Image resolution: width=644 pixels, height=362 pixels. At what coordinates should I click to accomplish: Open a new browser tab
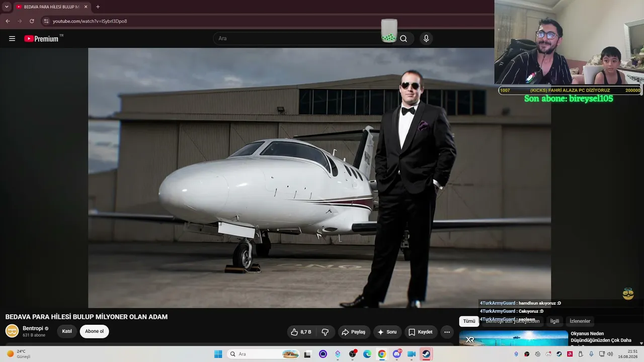click(x=98, y=7)
